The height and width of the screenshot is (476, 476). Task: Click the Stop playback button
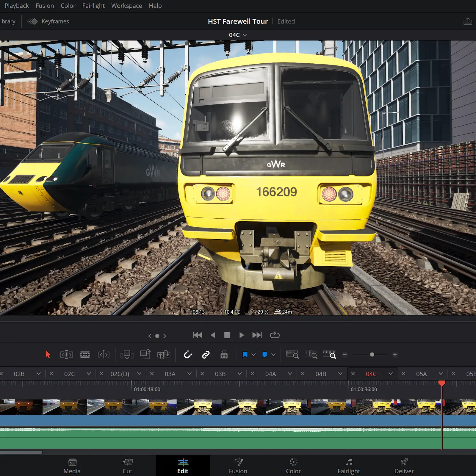(227, 335)
